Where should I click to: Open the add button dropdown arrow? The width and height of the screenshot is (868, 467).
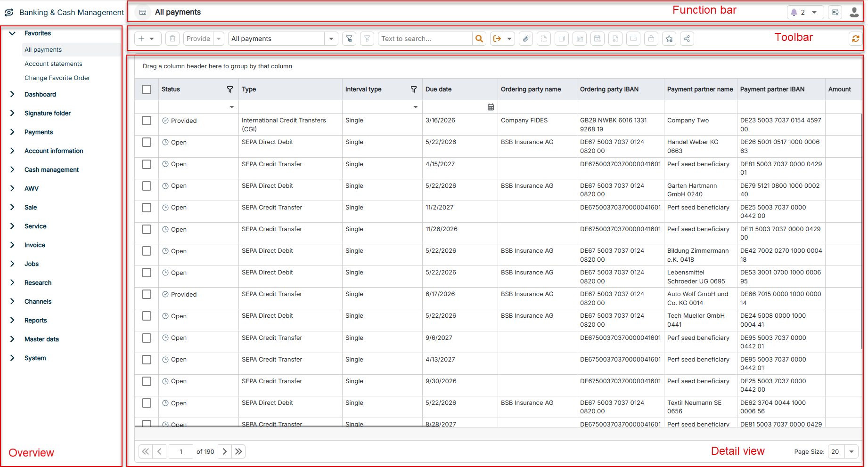click(152, 39)
